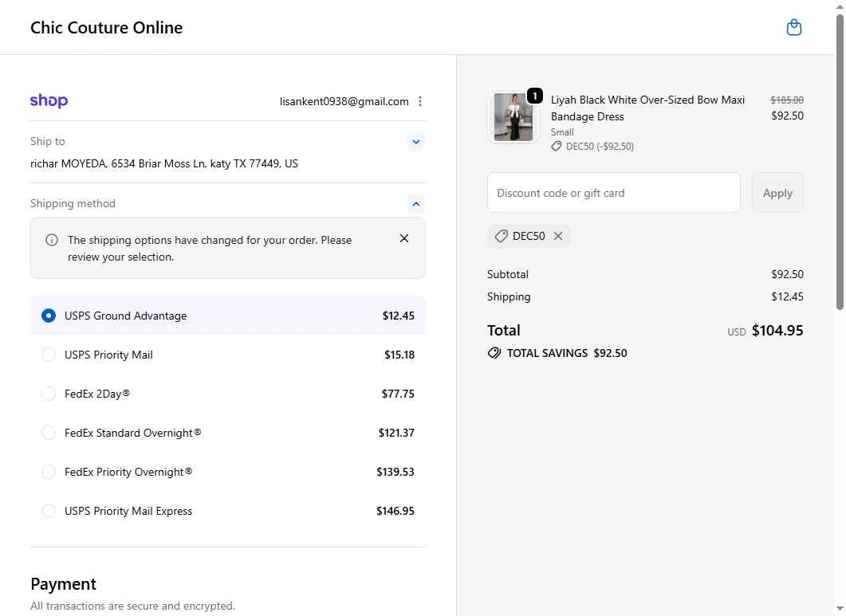
Task: Click the discount tag icon under Small
Action: coord(557,146)
